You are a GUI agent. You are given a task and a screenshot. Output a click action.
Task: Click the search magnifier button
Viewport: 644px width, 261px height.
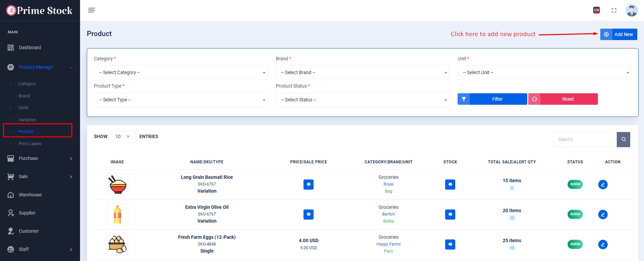point(623,139)
